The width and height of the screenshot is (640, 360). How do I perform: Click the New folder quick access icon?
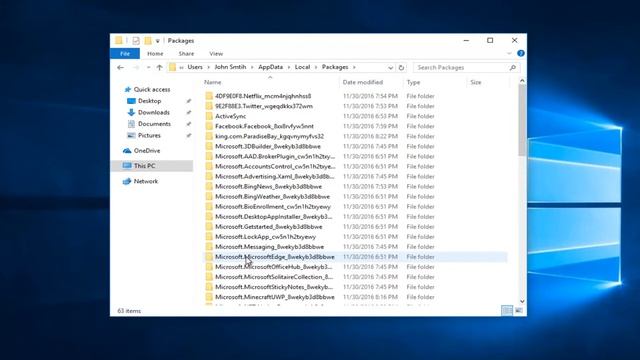coord(148,40)
